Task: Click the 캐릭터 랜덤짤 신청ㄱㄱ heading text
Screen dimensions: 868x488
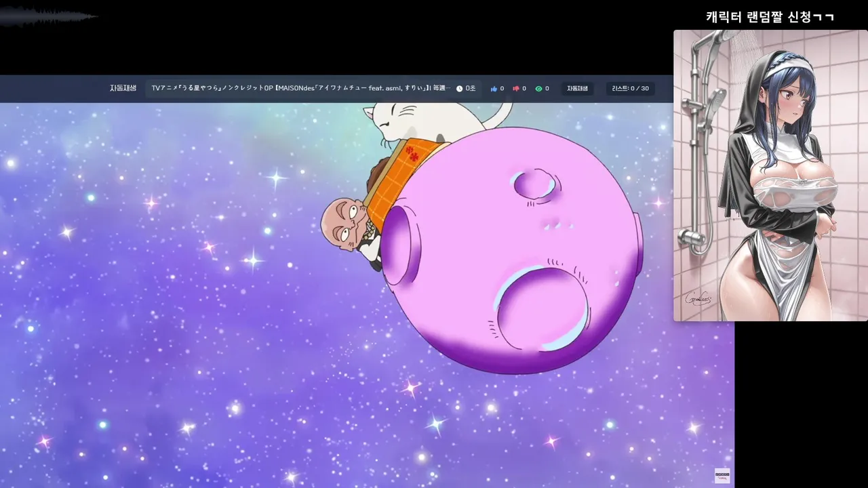Action: pos(770,18)
